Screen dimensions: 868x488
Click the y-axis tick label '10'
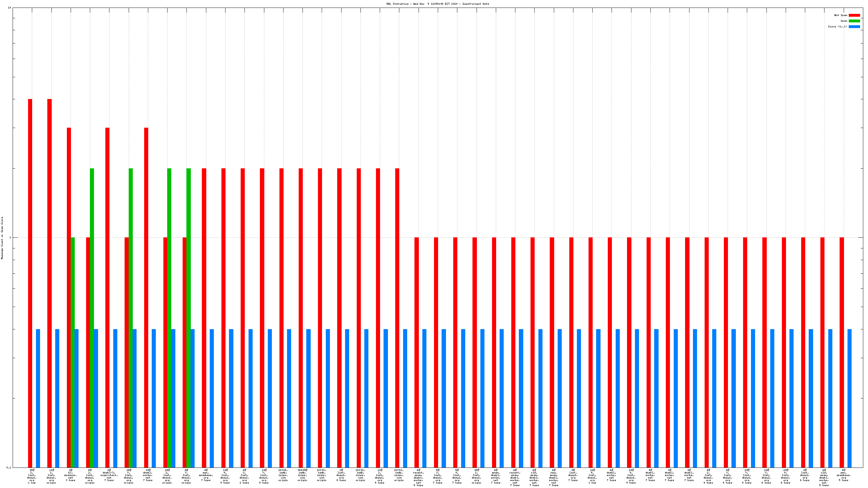click(x=9, y=8)
